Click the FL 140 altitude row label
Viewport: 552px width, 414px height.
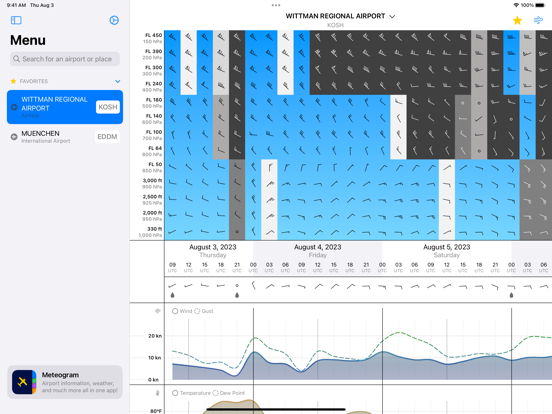[x=153, y=116]
